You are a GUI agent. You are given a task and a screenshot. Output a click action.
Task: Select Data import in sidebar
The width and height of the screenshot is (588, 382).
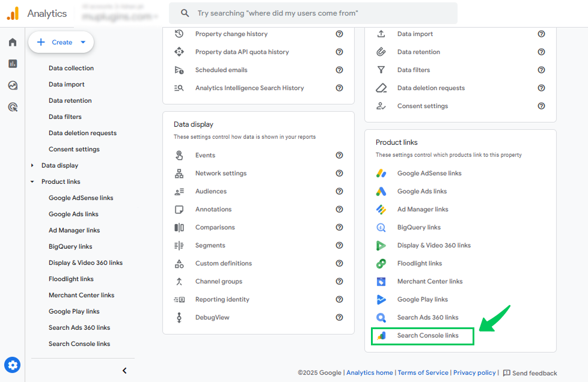(66, 84)
